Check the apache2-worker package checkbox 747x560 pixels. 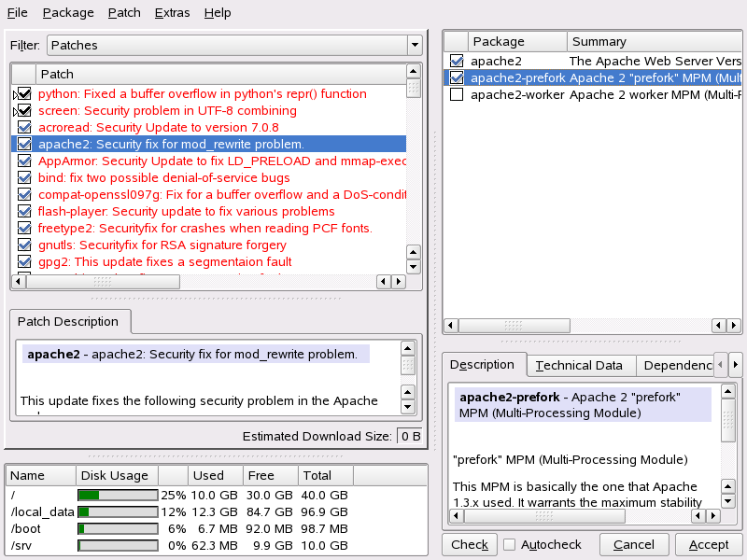coord(457,94)
